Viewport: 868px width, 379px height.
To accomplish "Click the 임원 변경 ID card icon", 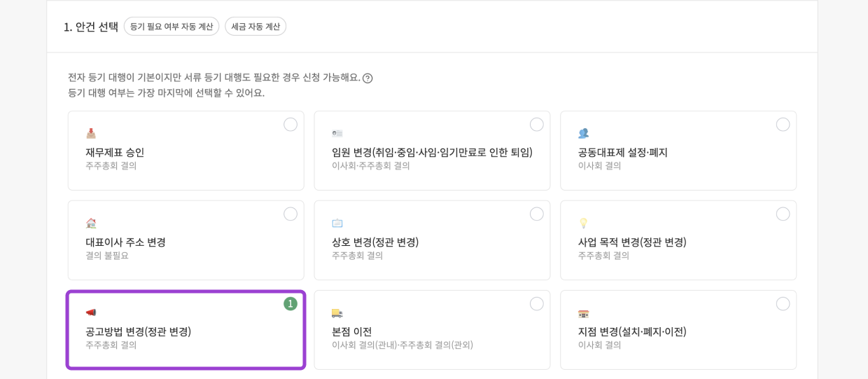I will [x=337, y=133].
